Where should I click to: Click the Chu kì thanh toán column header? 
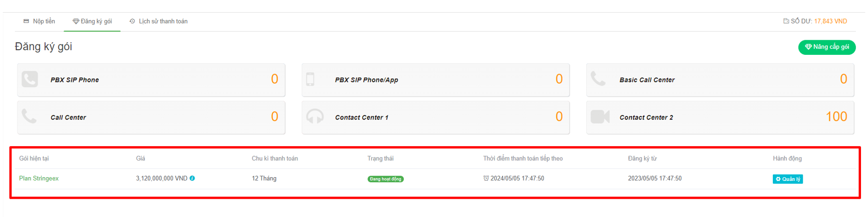pos(275,158)
